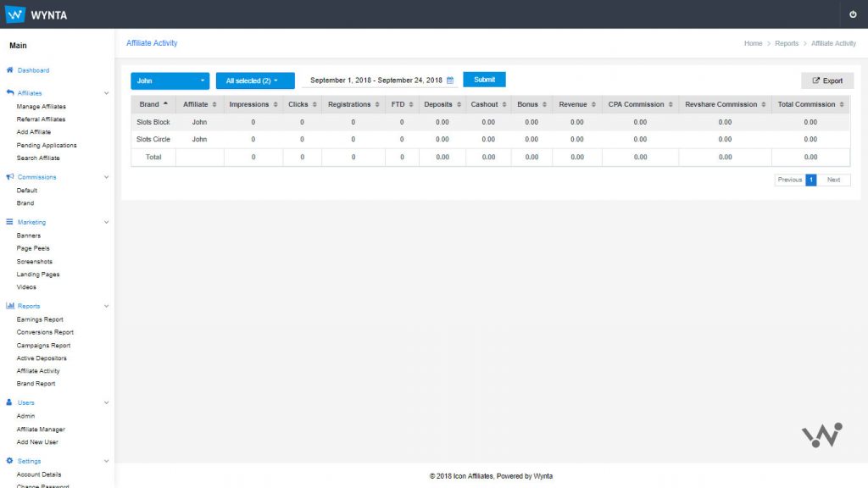
Task: Collapse the Marketing menu chevron
Action: click(x=106, y=222)
